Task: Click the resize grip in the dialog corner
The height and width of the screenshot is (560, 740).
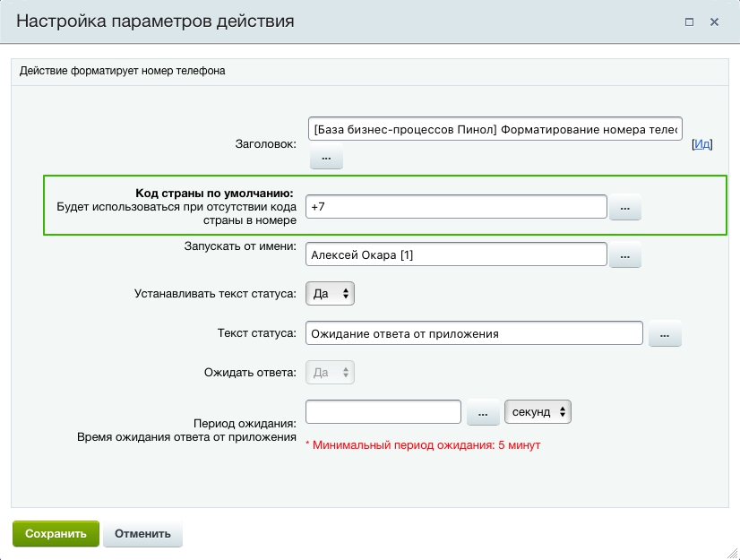Action: point(731,552)
